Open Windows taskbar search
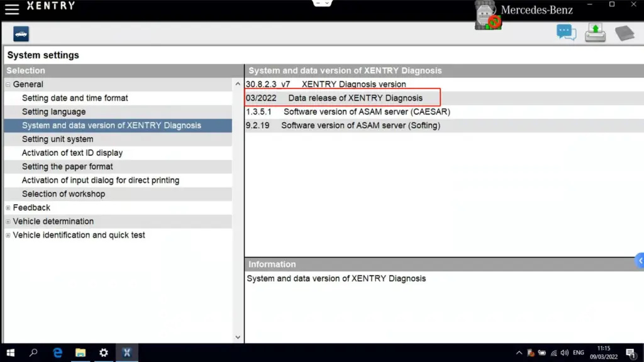This screenshot has height=362, width=644. point(34,353)
